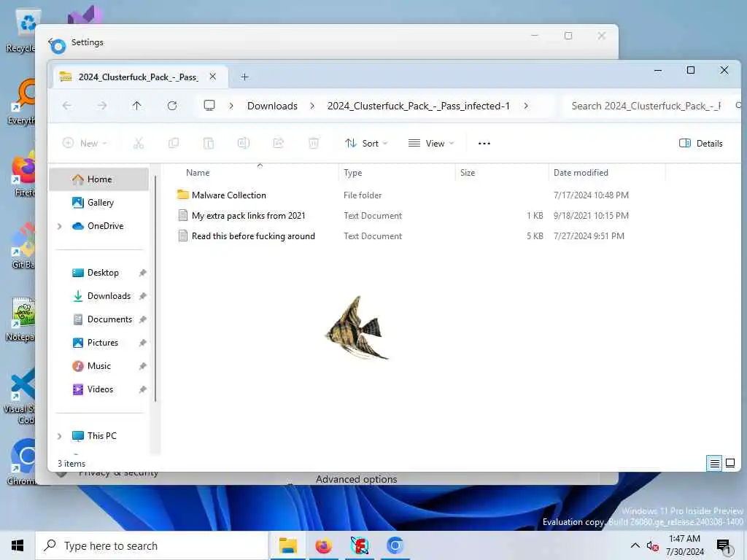The image size is (747, 560).
Task: Click the search box in File Explorer
Action: 651,106
